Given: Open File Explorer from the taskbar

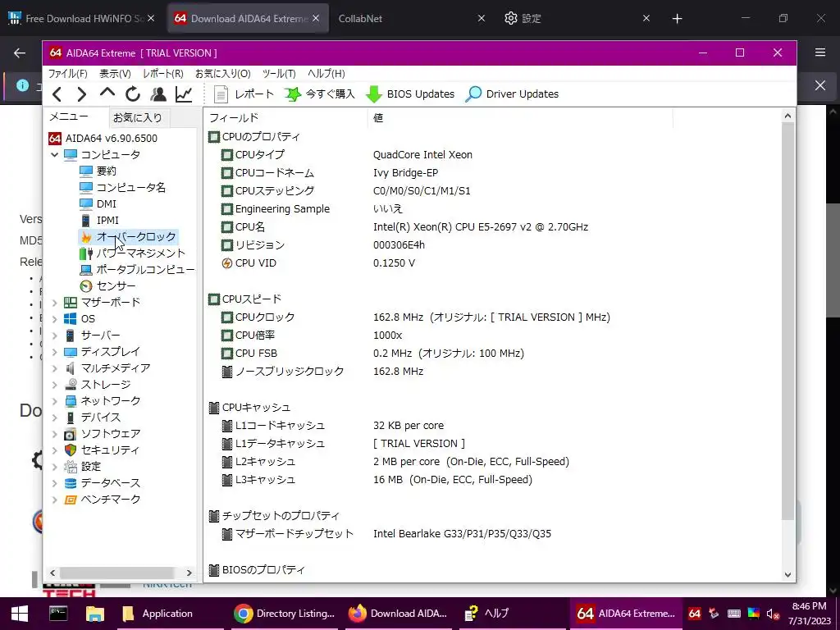Looking at the screenshot, I should coord(95,614).
